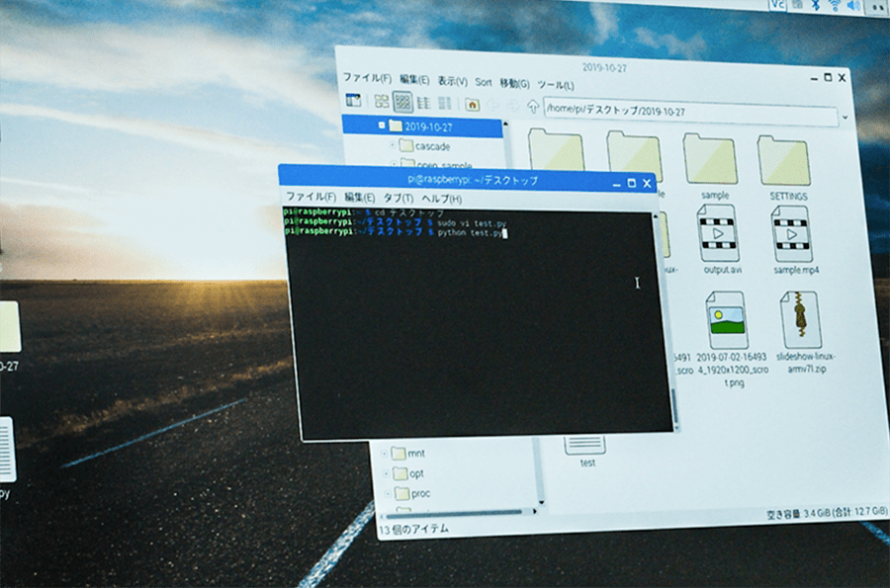
Task: Open the Bluetooth tray icon
Action: tap(816, 5)
